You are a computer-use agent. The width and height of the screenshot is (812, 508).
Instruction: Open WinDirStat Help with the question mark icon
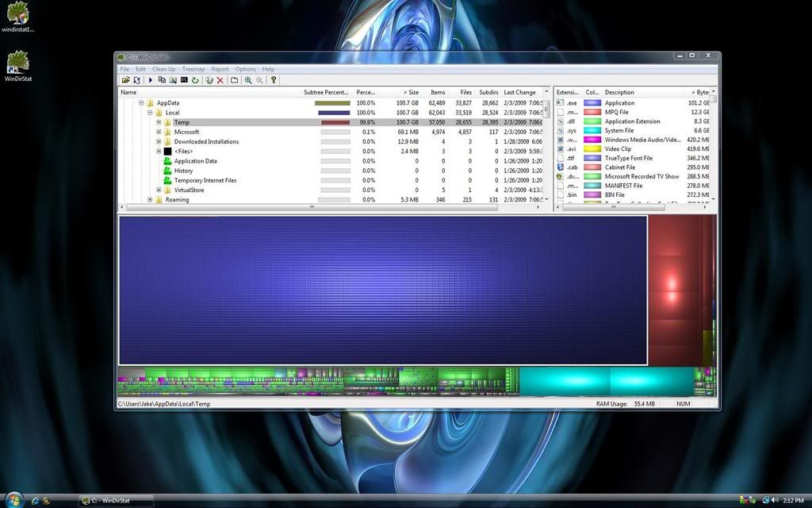274,81
